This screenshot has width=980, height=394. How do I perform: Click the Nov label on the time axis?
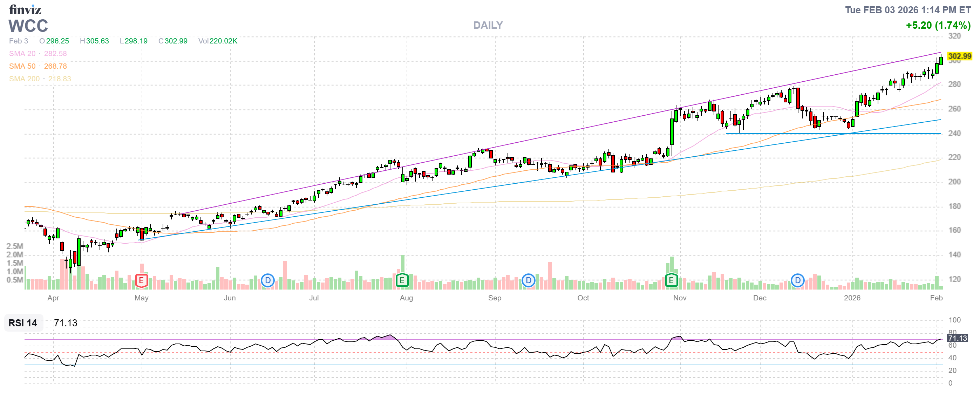click(680, 298)
